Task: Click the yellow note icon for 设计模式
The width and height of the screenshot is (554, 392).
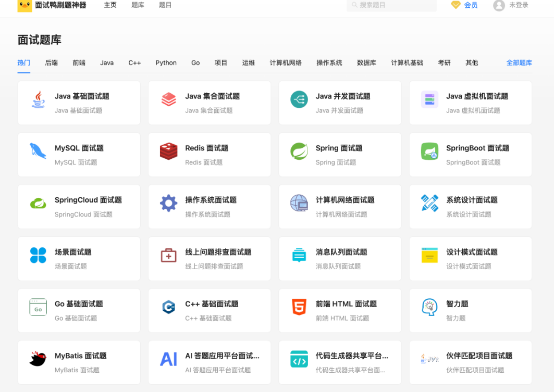Action: [x=429, y=255]
